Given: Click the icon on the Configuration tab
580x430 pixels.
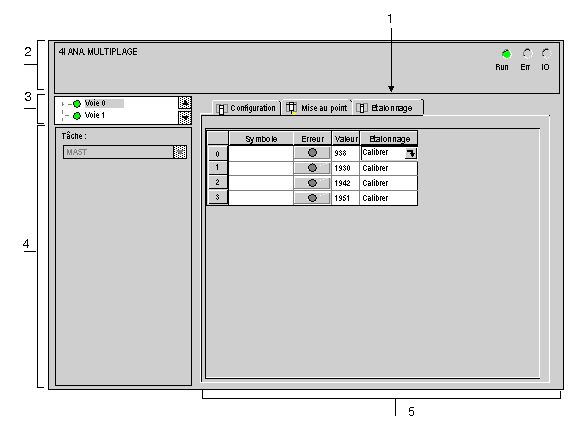Looking at the screenshot, I should point(221,109).
